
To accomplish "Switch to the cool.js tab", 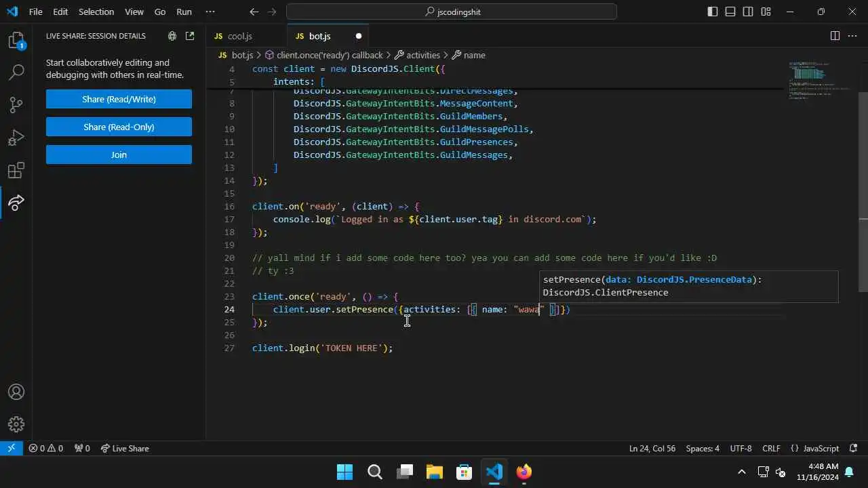I will pos(247,36).
